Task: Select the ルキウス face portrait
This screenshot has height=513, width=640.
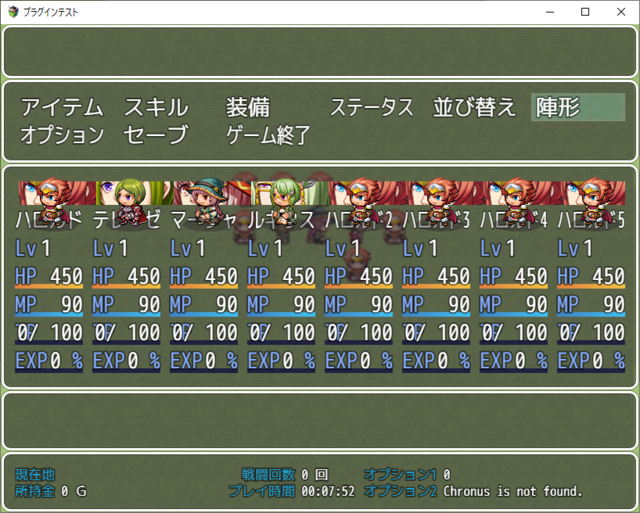Action: click(x=290, y=193)
